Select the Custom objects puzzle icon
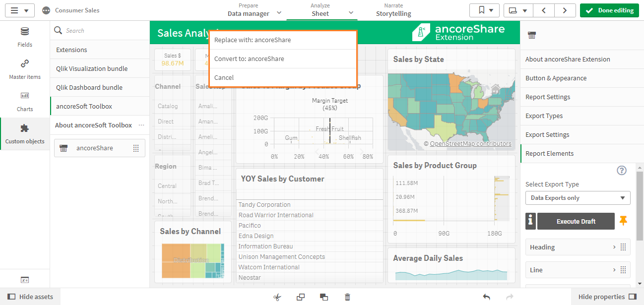 point(25,128)
